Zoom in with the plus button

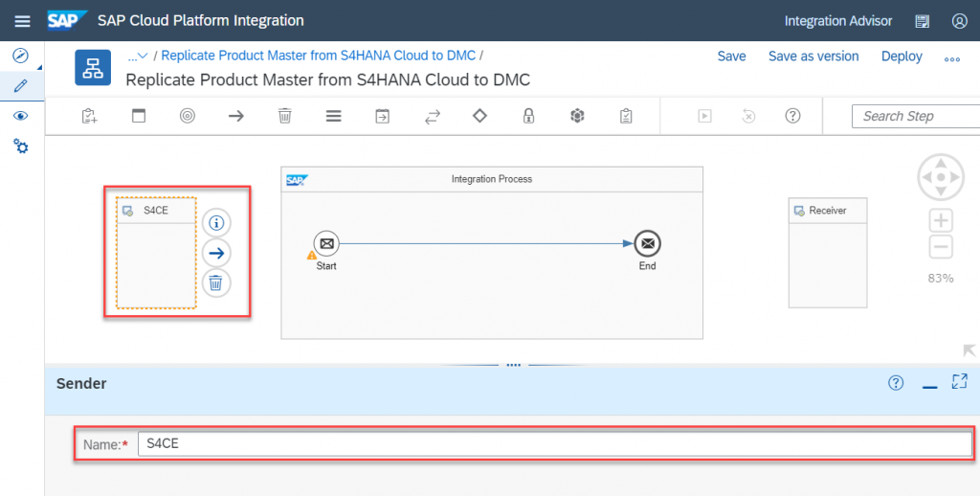pyautogui.click(x=941, y=221)
